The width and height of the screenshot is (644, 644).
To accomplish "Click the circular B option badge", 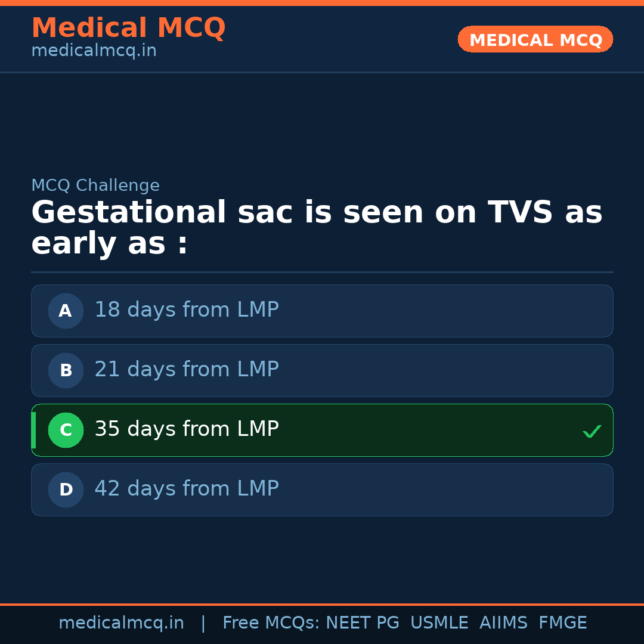I will (66, 370).
